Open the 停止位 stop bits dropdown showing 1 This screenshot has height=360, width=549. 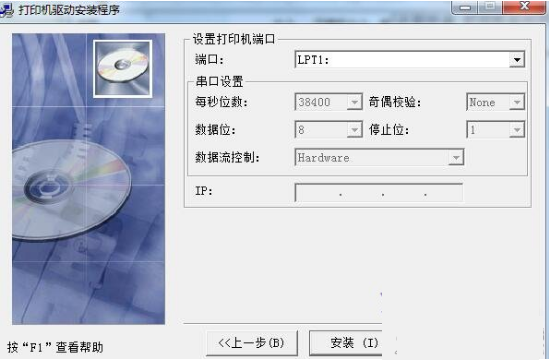(x=495, y=130)
